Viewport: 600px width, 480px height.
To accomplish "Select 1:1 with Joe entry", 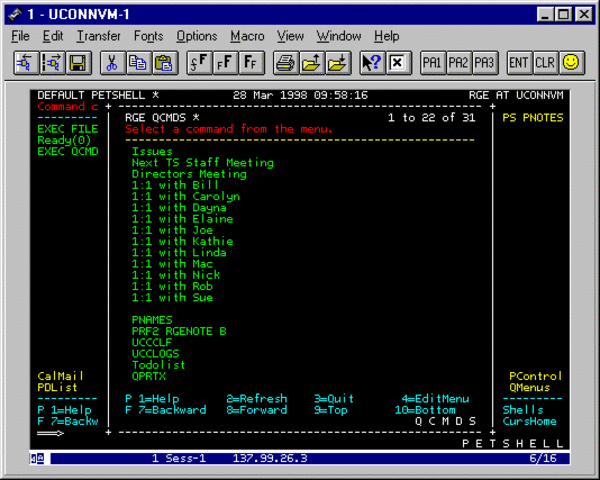I will (172, 230).
